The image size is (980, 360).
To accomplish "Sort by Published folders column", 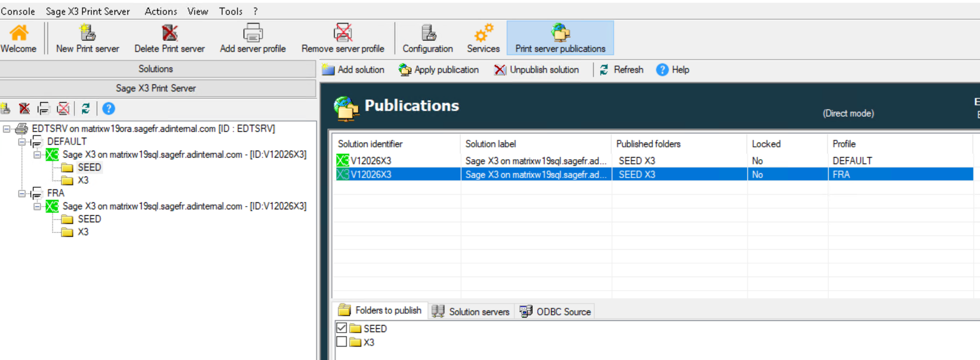I will point(679,144).
